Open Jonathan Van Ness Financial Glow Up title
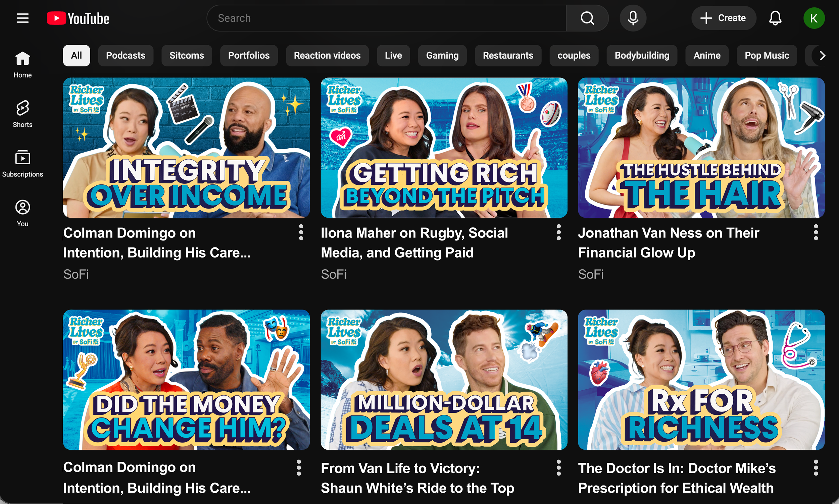 [x=669, y=243]
